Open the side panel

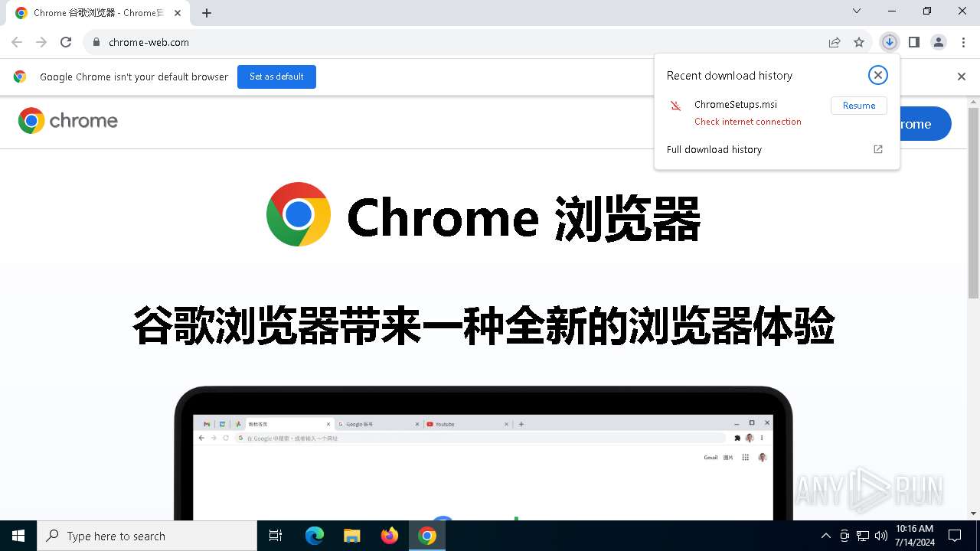914,42
